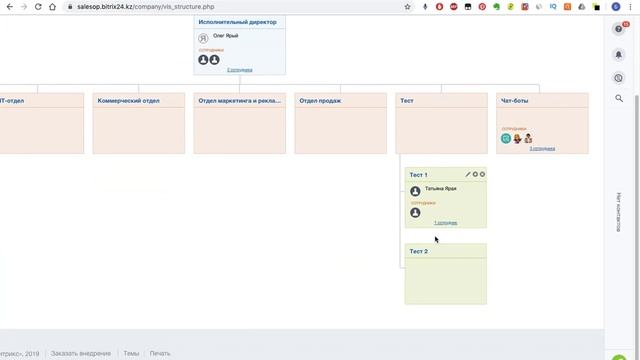Select the Тест 2 department title
Viewport: 640px width, 360px height.
[x=419, y=251]
